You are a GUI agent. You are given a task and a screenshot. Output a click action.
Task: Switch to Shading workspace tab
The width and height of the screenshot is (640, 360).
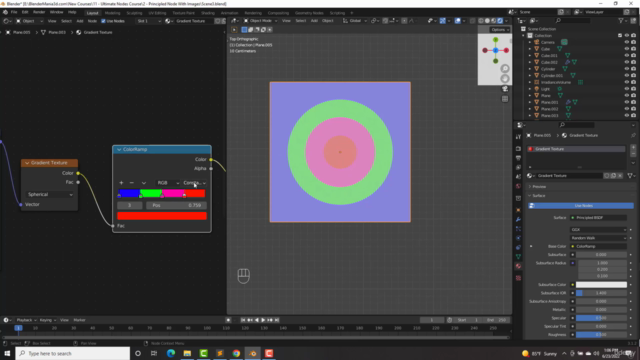tap(207, 13)
